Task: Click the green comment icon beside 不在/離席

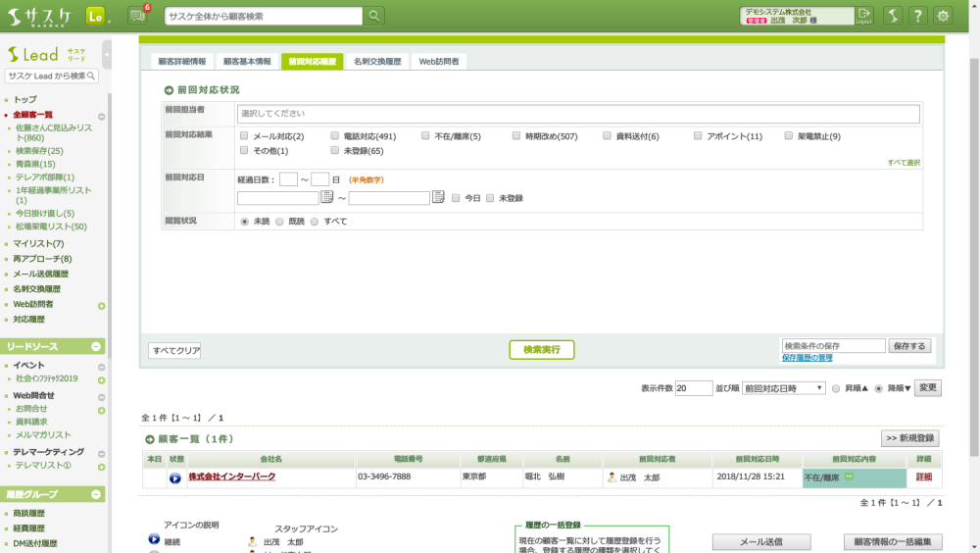Action: (849, 477)
